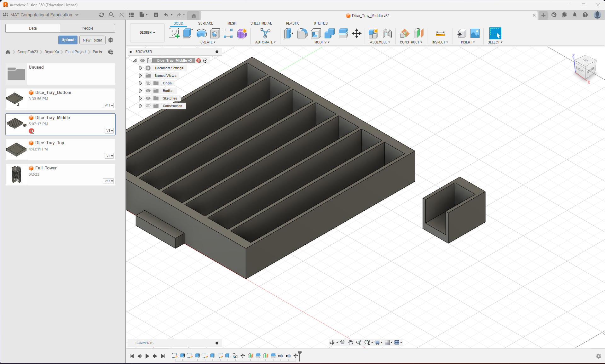Expand the Named Views tree node
This screenshot has width=605, height=364.
tap(140, 76)
